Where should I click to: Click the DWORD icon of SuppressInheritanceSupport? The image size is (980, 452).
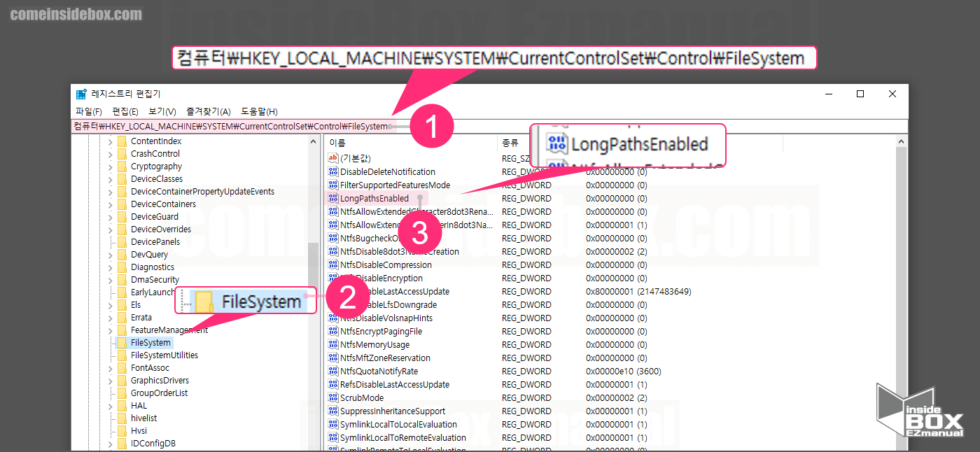tap(333, 411)
